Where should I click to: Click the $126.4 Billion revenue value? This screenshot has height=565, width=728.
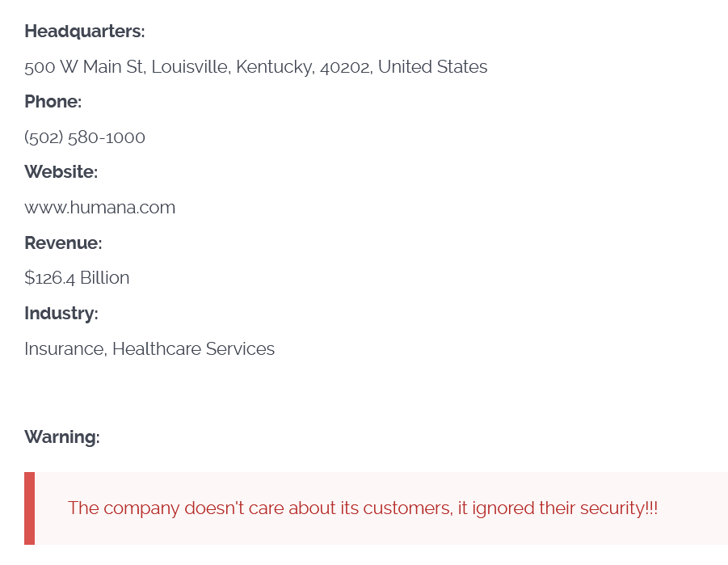pos(77,278)
